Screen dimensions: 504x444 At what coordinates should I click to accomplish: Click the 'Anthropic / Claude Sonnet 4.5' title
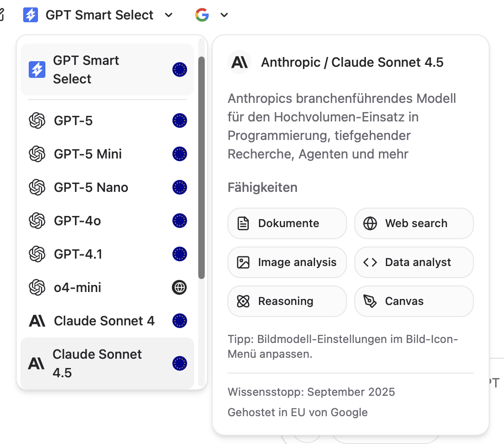tap(352, 62)
